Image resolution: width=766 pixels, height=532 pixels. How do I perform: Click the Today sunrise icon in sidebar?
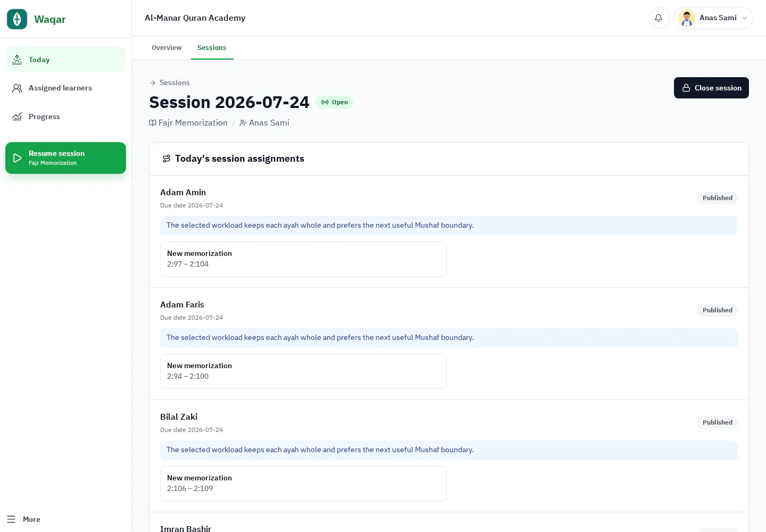pyautogui.click(x=17, y=60)
